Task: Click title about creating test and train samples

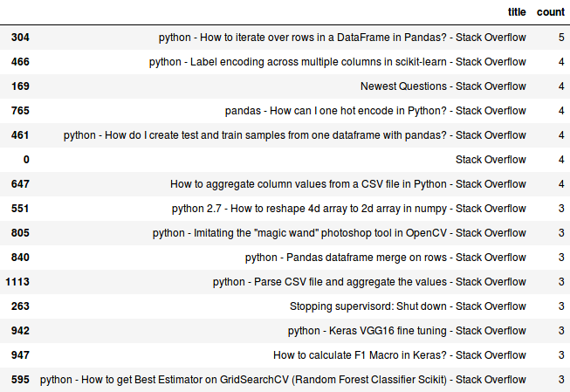Action: click(294, 135)
